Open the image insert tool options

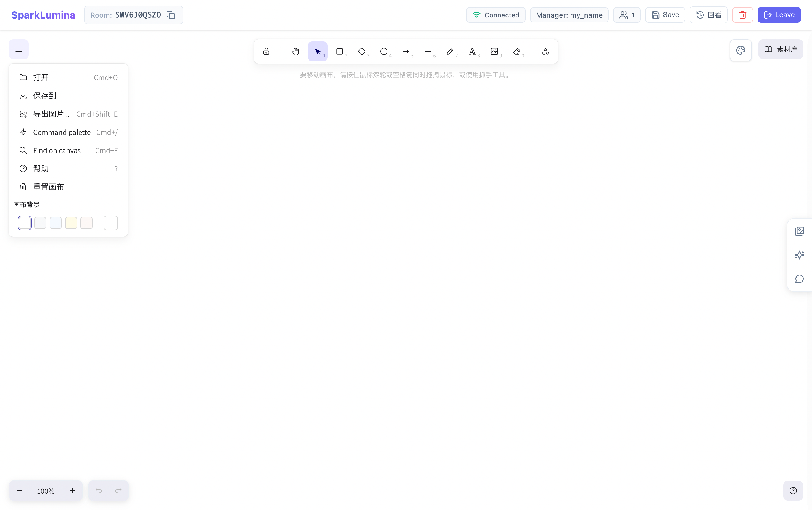tap(494, 51)
